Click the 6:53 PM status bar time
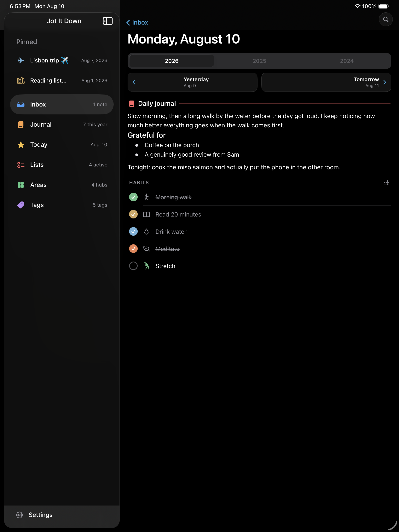 (x=20, y=6)
